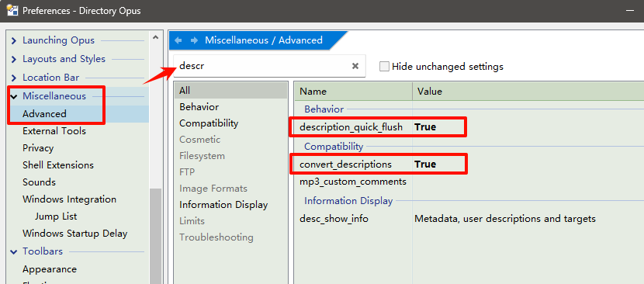Click the Compatibility group header in list
Viewport: 644px width, 284px height.
coord(334,147)
